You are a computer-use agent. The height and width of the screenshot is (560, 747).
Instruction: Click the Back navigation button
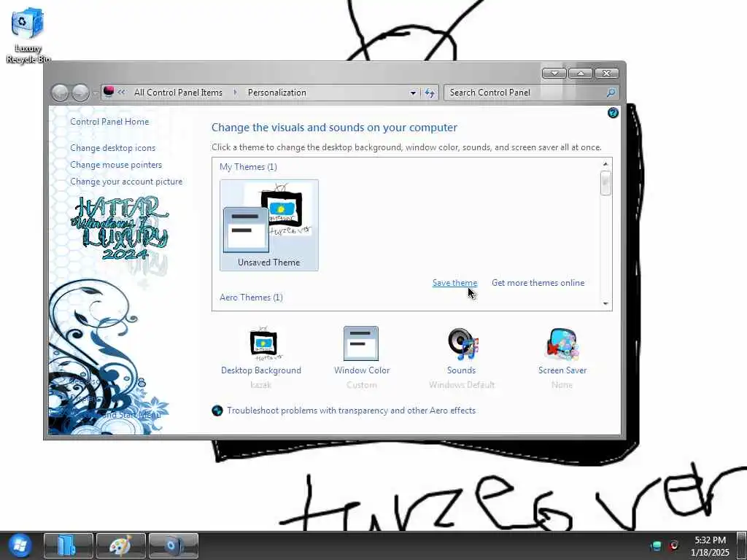coord(60,93)
